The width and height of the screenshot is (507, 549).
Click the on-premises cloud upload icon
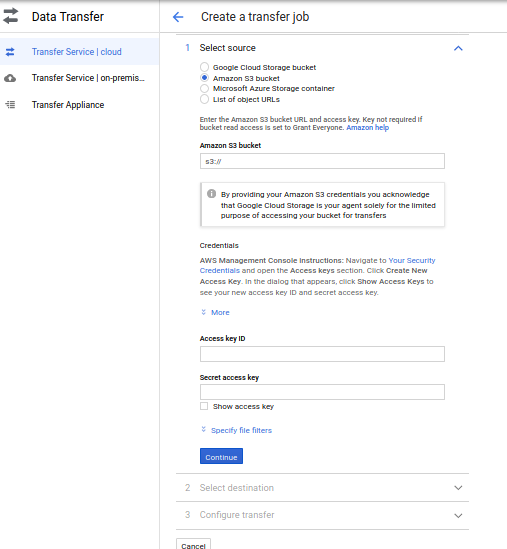coord(10,78)
